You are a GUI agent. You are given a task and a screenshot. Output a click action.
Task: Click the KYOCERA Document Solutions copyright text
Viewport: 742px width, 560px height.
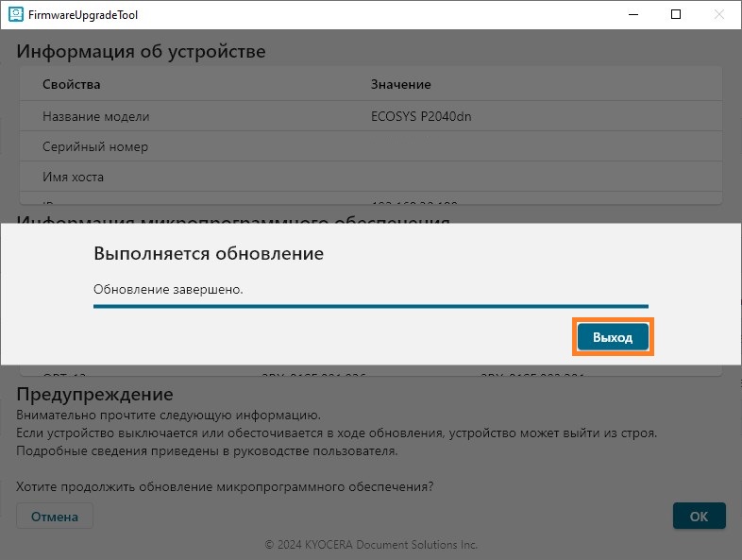(x=370, y=545)
